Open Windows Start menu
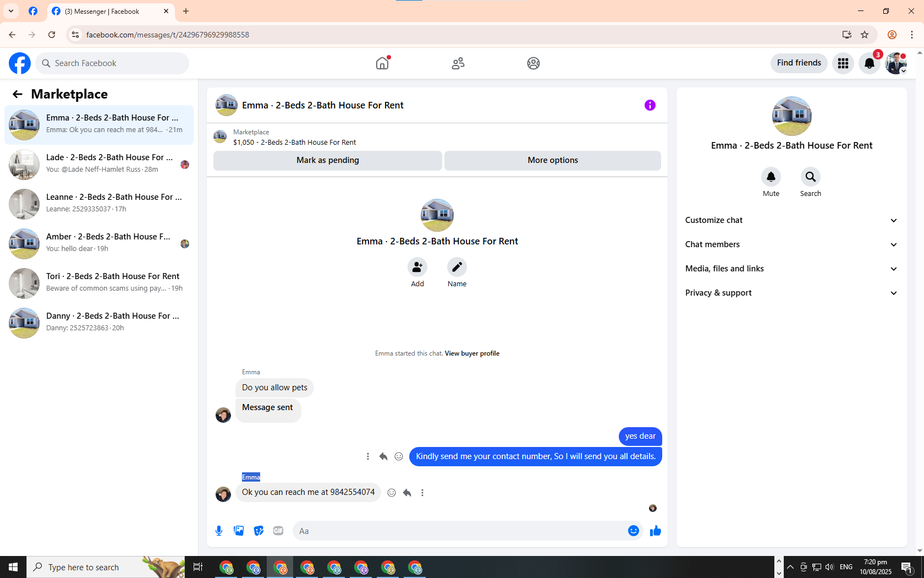Screen dimensions: 924x578 [13, 567]
